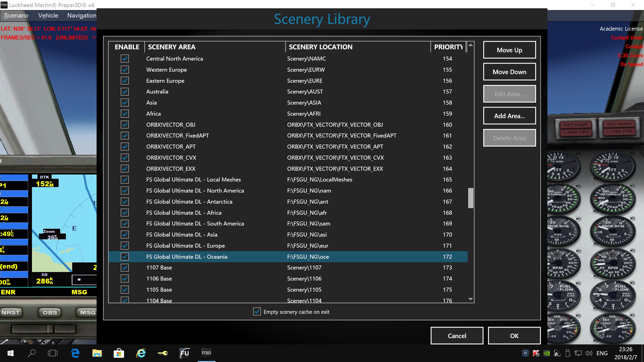Open the key icon app on taskbar

(x=163, y=353)
